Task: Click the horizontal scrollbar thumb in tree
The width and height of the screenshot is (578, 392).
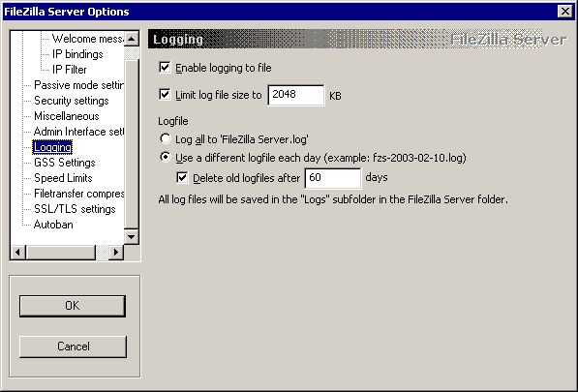Action: (61, 253)
